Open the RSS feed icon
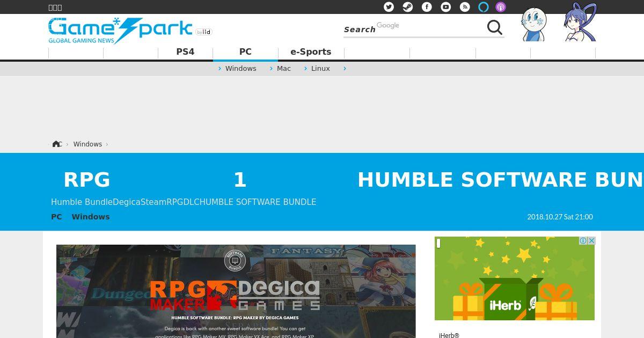Image resolution: width=644 pixels, height=338 pixels. pos(465,7)
